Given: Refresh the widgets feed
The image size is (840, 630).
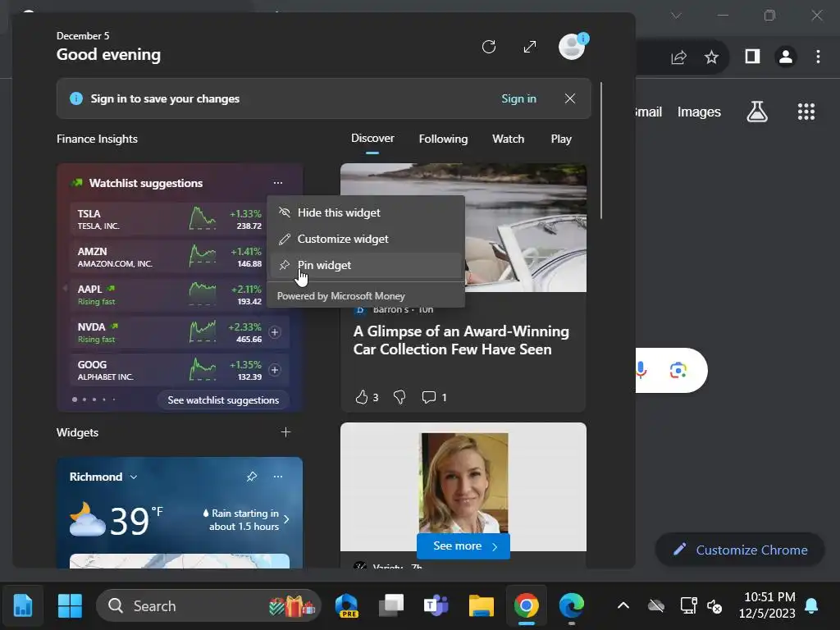Looking at the screenshot, I should pos(489,47).
